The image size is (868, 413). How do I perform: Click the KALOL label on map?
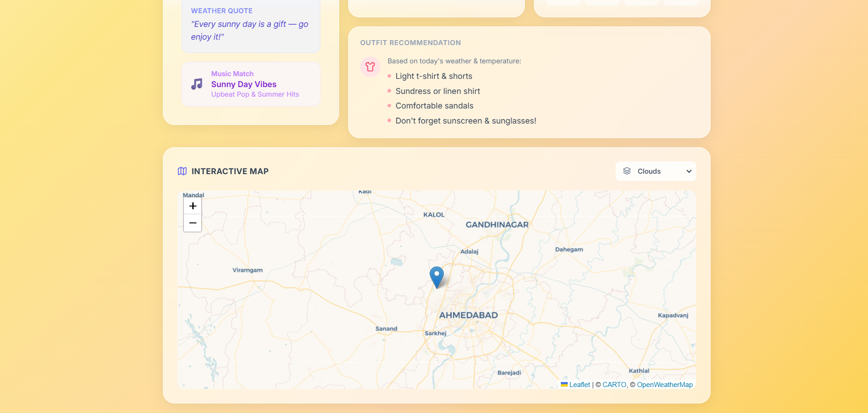pos(434,215)
